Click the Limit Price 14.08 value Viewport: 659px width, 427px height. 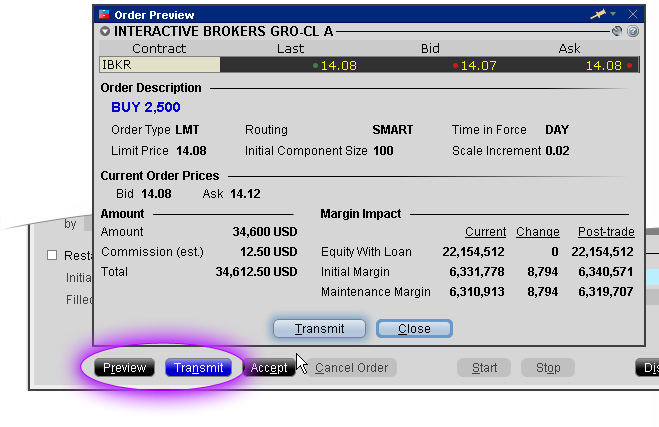[191, 151]
